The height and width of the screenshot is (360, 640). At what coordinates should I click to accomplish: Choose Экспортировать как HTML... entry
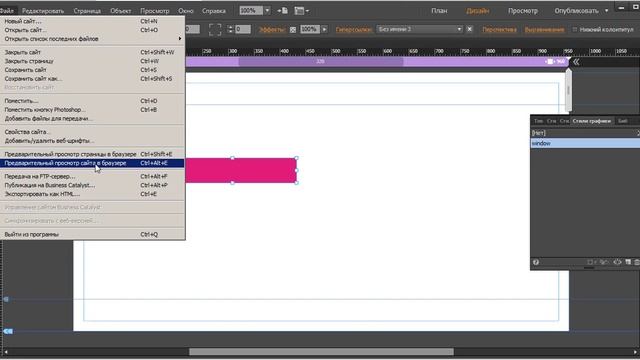[x=92, y=194]
